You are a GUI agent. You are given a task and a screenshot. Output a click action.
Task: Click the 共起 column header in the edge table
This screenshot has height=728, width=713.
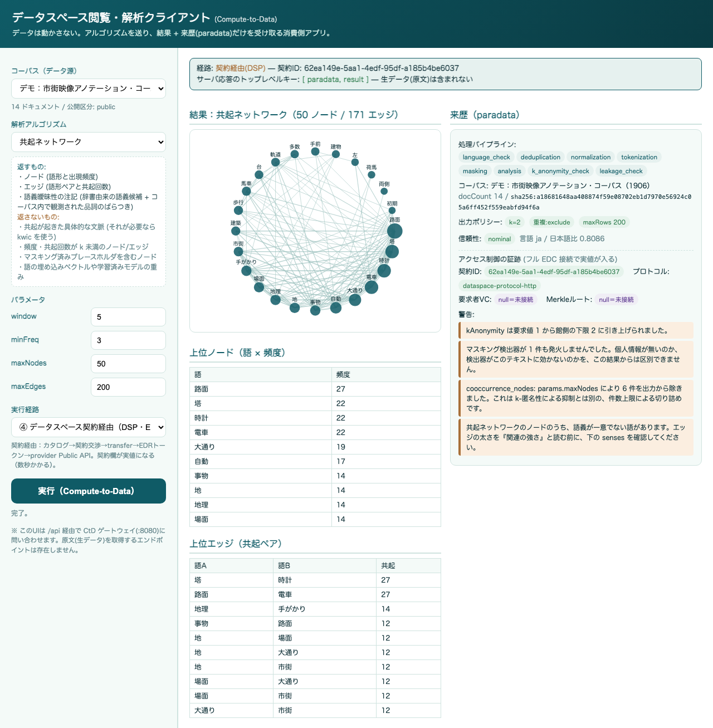(408, 565)
